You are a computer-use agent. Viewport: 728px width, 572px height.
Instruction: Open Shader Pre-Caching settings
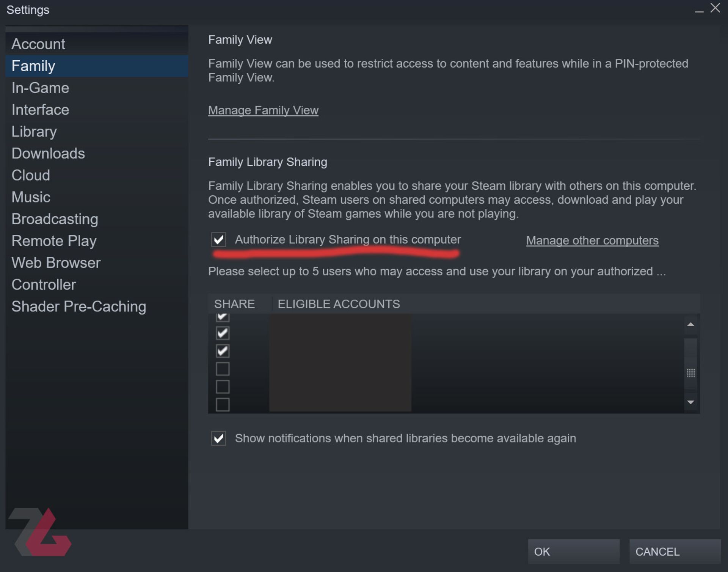coord(97,306)
